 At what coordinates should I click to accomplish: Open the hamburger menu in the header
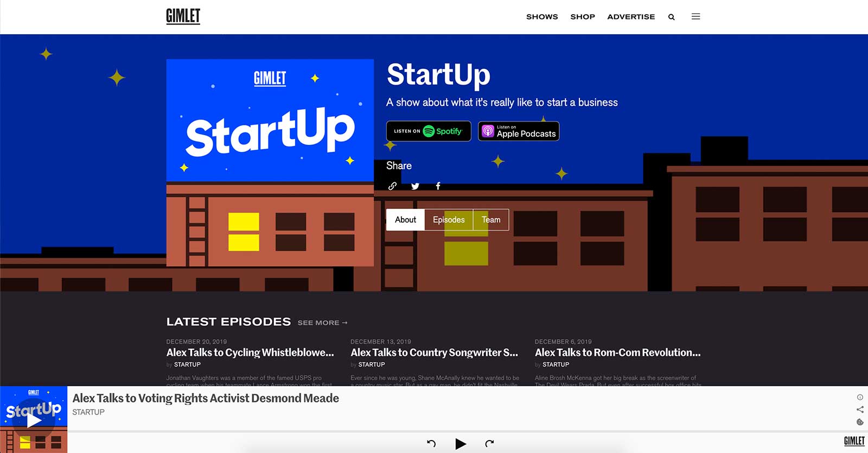point(695,16)
